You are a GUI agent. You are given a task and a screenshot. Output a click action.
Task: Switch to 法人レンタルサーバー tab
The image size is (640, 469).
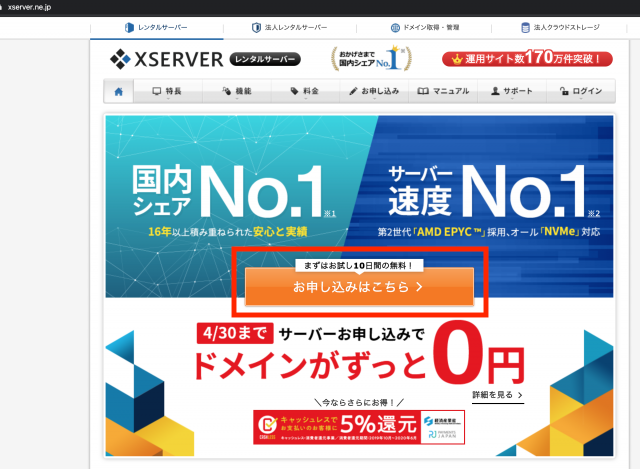290,28
